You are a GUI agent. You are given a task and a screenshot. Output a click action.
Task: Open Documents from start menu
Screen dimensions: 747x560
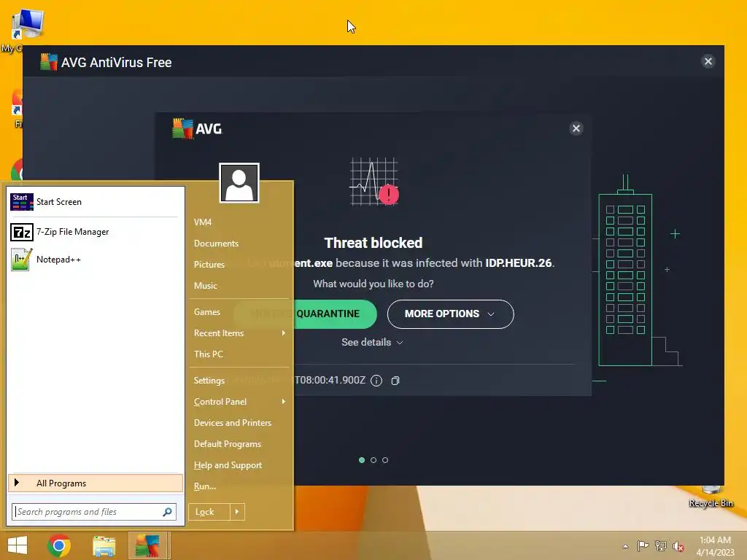[x=216, y=244]
